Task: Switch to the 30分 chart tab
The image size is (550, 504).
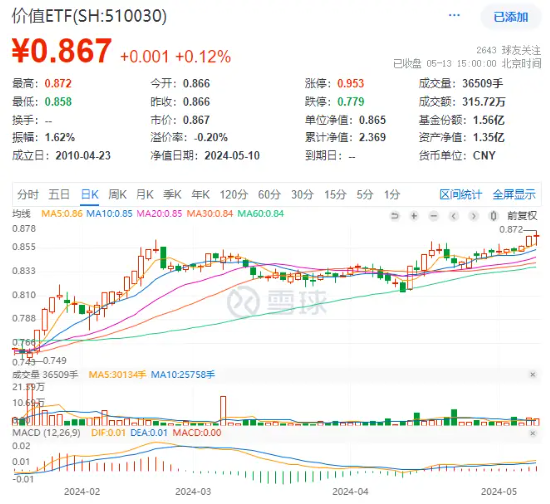Action: click(302, 194)
